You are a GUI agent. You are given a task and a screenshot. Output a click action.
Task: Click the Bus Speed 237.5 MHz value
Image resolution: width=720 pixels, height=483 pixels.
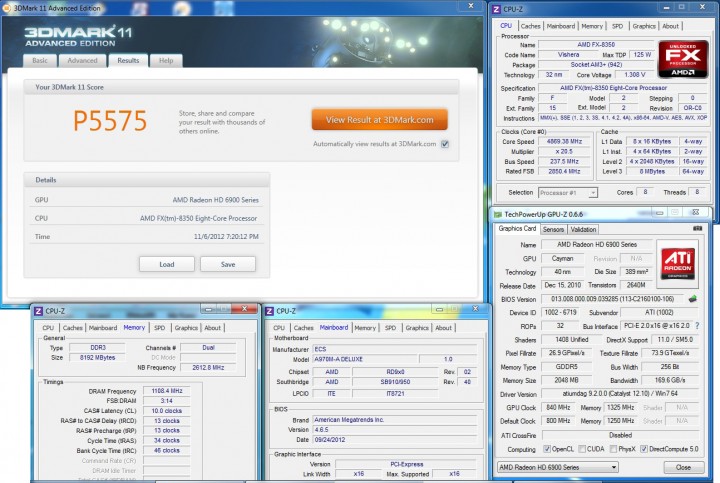click(x=564, y=162)
